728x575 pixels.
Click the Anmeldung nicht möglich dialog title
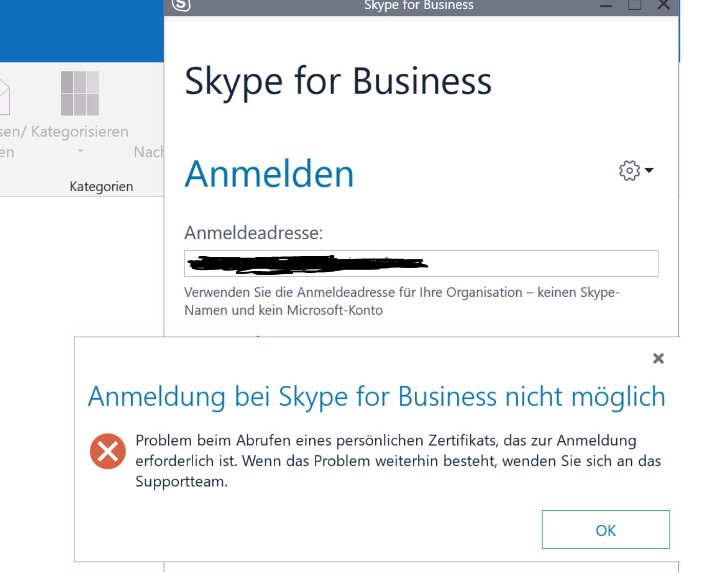click(x=376, y=397)
